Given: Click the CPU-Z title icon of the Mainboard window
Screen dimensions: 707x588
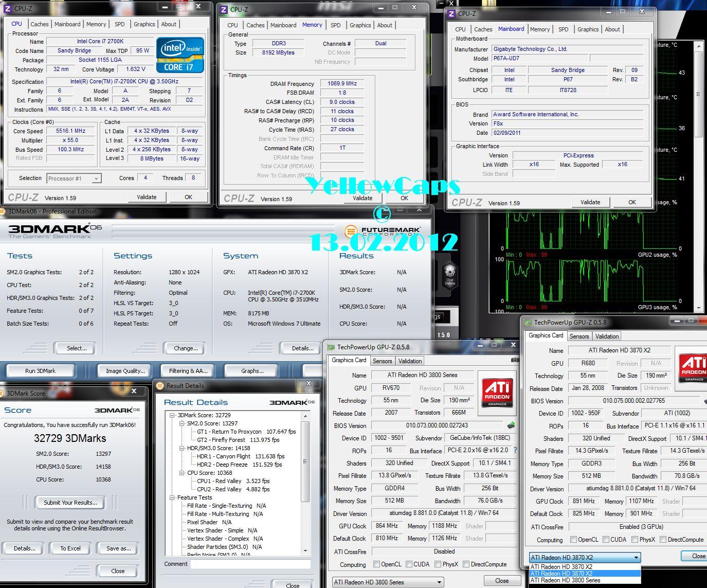Looking at the screenshot, I should click(x=451, y=13).
